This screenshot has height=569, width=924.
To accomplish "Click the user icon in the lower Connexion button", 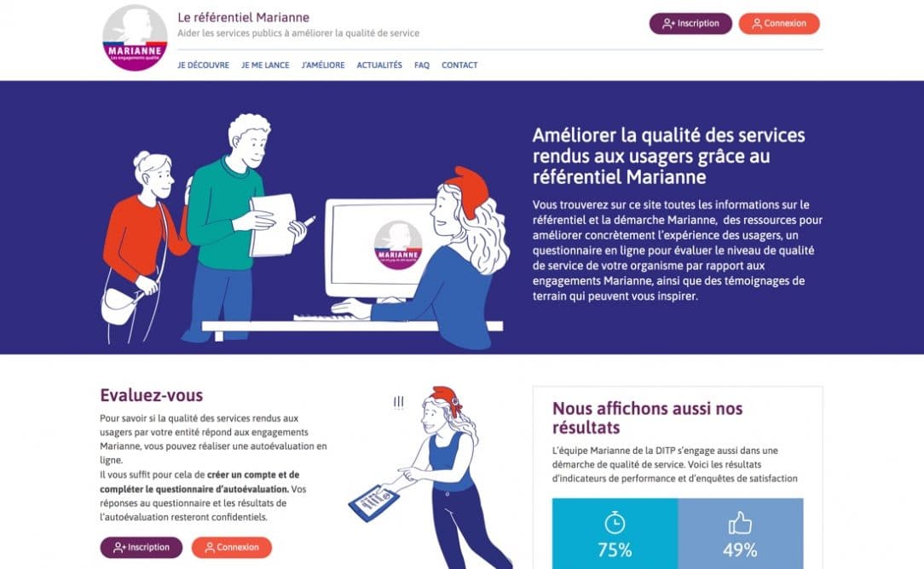I will (210, 547).
